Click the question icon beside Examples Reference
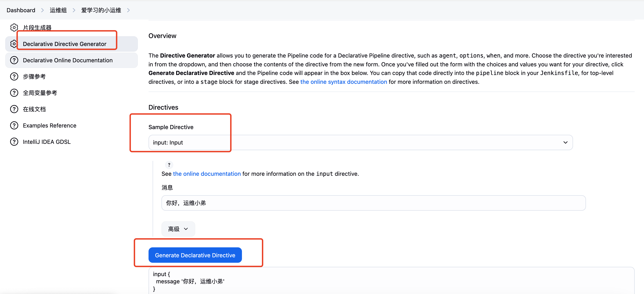 (14, 125)
